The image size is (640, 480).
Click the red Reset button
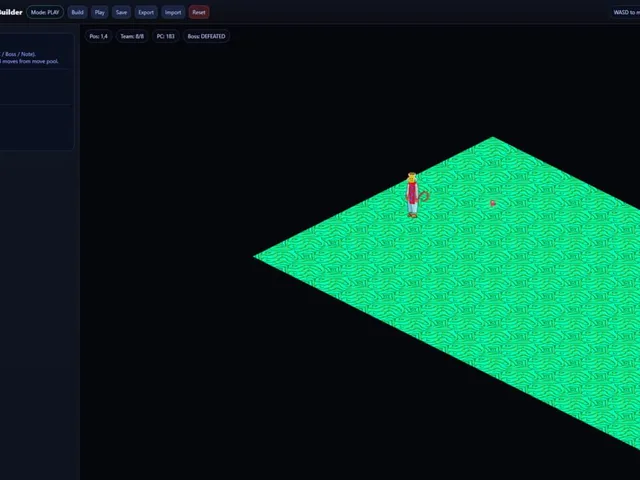[x=199, y=12]
